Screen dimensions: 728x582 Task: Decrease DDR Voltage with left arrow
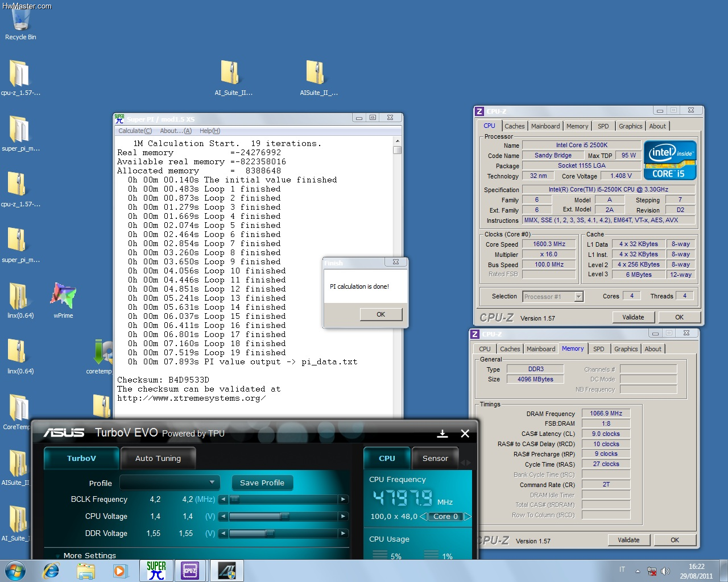click(x=224, y=534)
